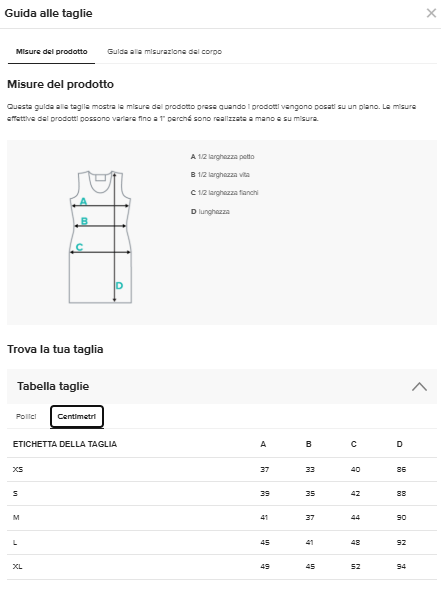Image resolution: width=441 pixels, height=597 pixels.
Task: Select the L size row
Action: (x=222, y=542)
